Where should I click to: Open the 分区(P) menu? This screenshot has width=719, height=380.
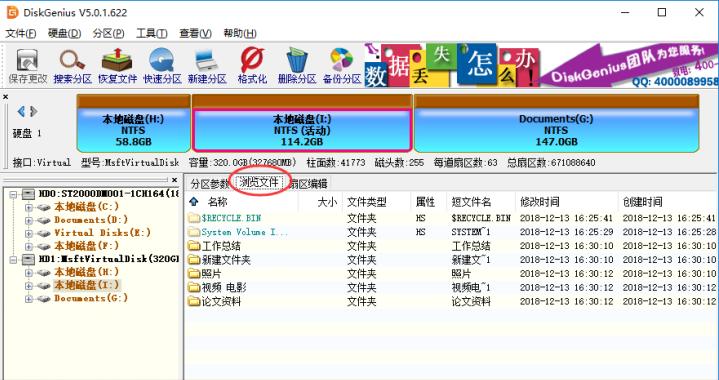pos(108,33)
